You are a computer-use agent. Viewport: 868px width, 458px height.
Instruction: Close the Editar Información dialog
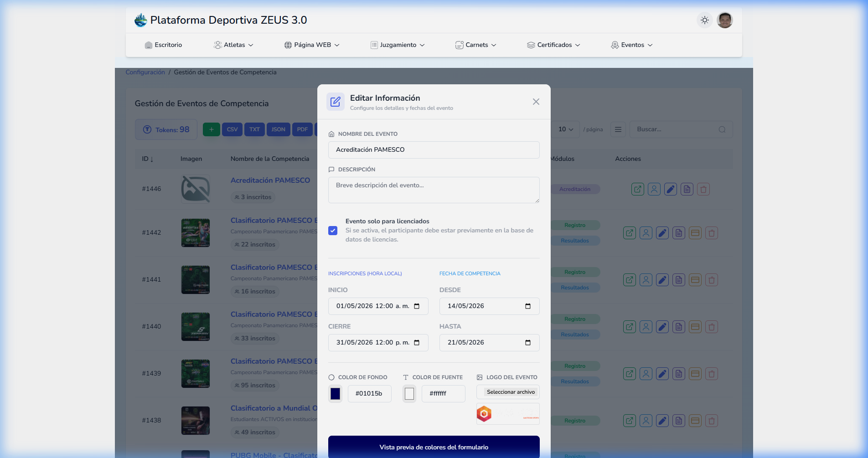point(536,102)
